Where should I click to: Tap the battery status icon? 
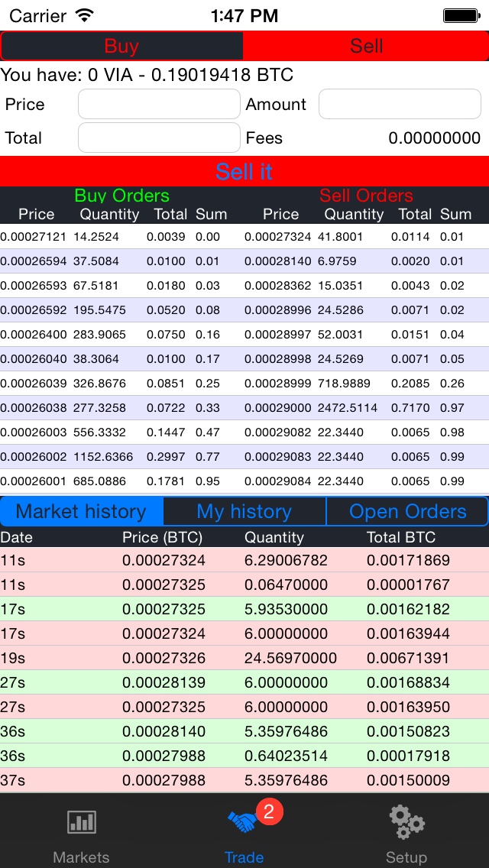point(463,15)
